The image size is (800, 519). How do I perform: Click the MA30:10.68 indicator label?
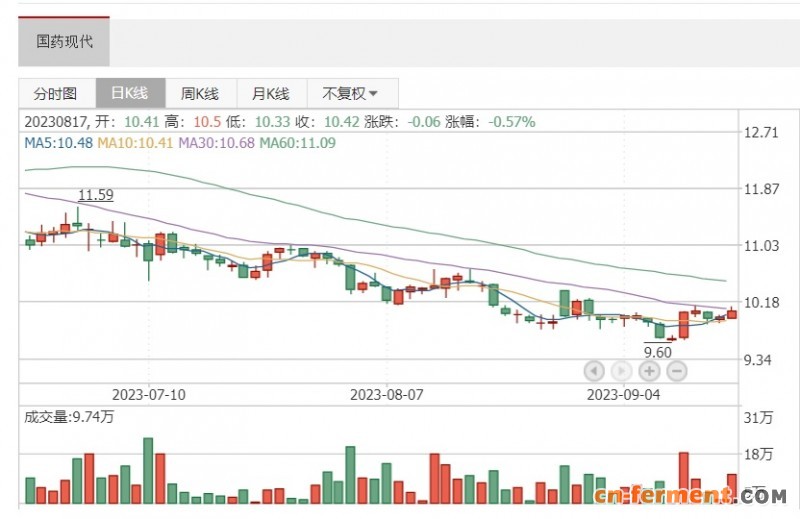pos(217,143)
